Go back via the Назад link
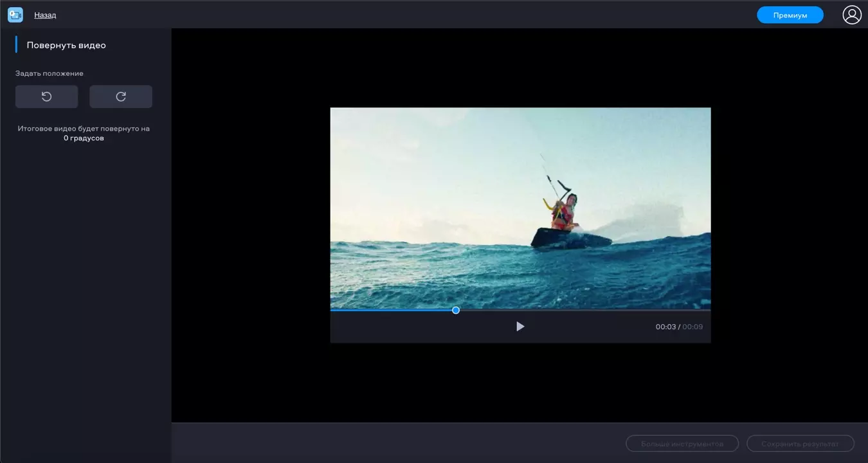 pyautogui.click(x=45, y=15)
